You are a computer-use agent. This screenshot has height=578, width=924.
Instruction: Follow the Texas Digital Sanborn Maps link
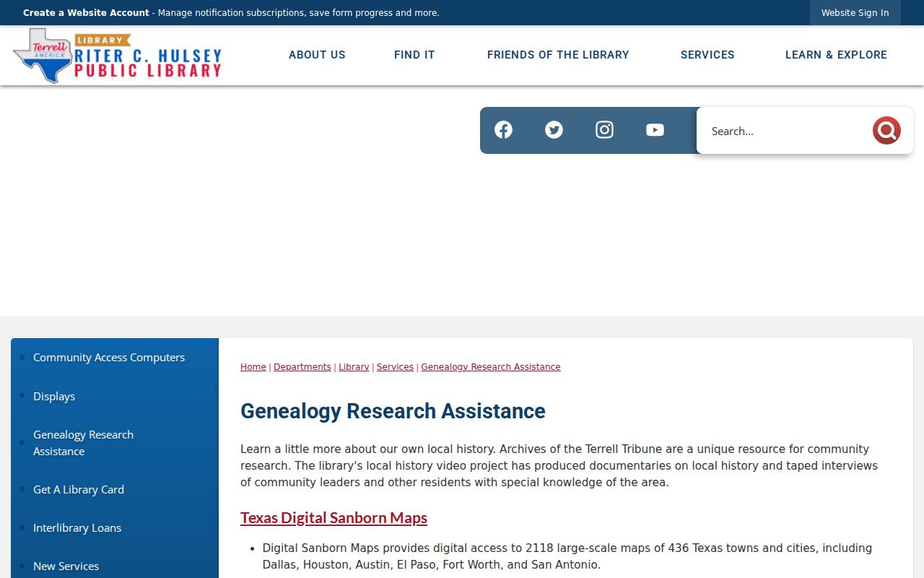click(x=334, y=518)
